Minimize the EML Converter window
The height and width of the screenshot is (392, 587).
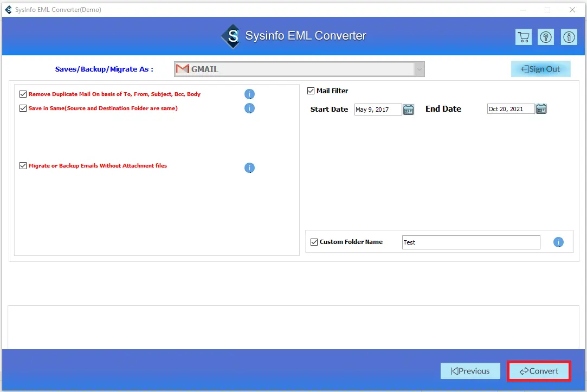[523, 10]
